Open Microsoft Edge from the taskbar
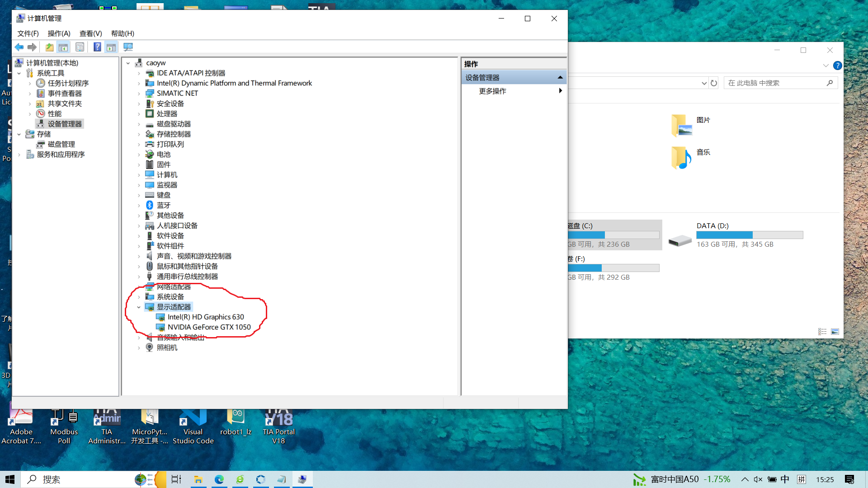Viewport: 868px width, 488px height. click(x=219, y=479)
